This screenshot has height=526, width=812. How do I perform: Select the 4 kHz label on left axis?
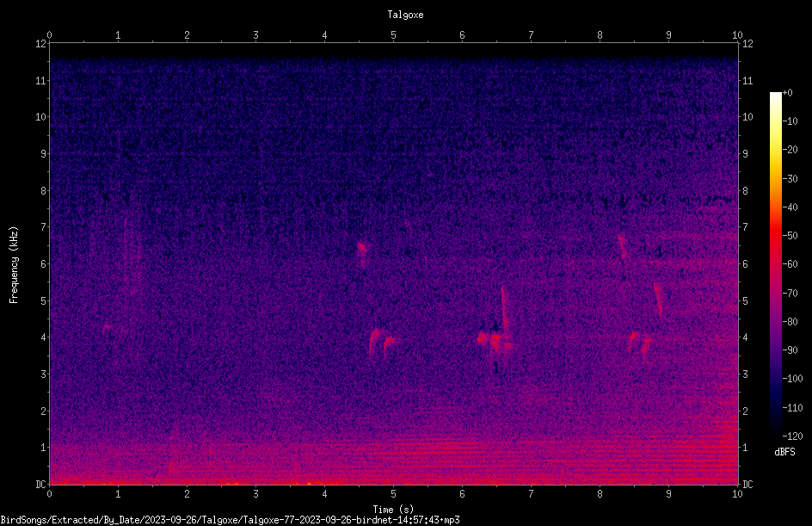click(x=43, y=337)
